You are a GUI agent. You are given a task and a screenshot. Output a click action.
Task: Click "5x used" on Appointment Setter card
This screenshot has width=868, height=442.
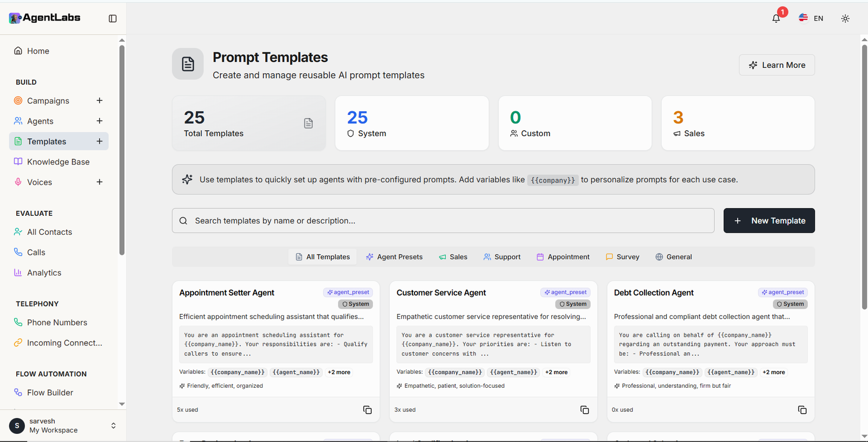(188, 410)
